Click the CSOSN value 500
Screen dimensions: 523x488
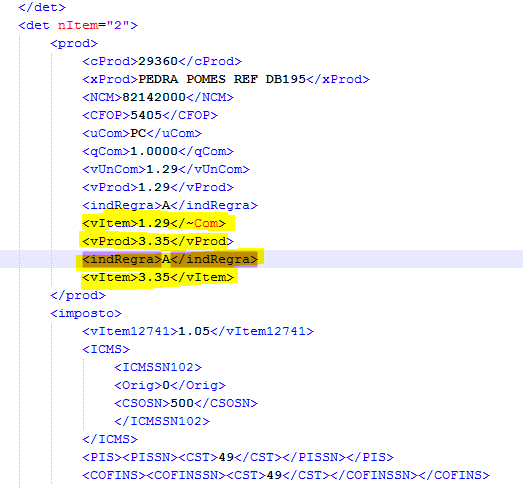[x=182, y=403]
